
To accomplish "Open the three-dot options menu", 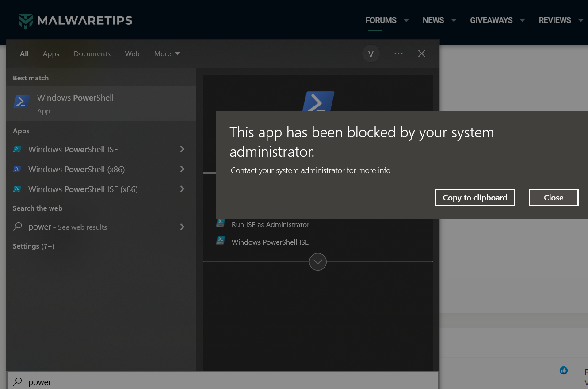I will [x=398, y=53].
